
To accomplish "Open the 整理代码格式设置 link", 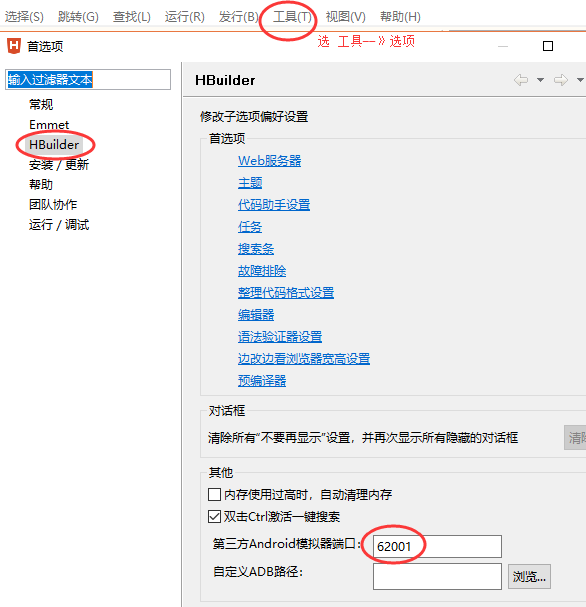I will (x=286, y=293).
